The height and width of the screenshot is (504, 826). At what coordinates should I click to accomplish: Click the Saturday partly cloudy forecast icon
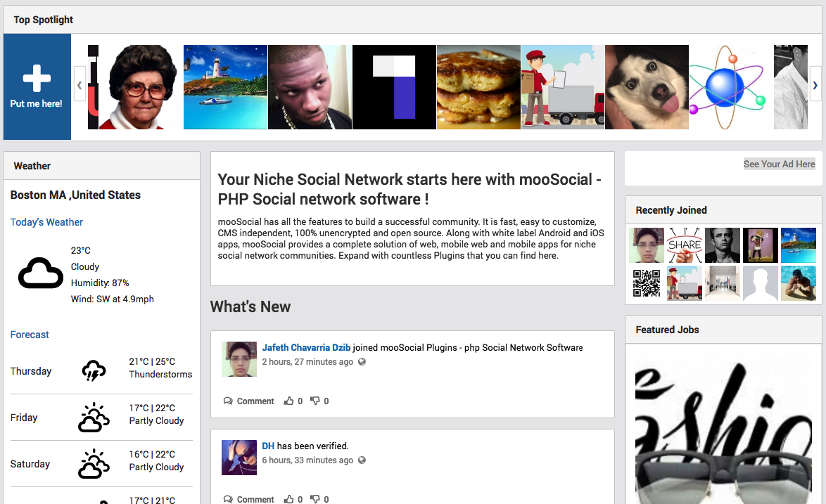(94, 464)
